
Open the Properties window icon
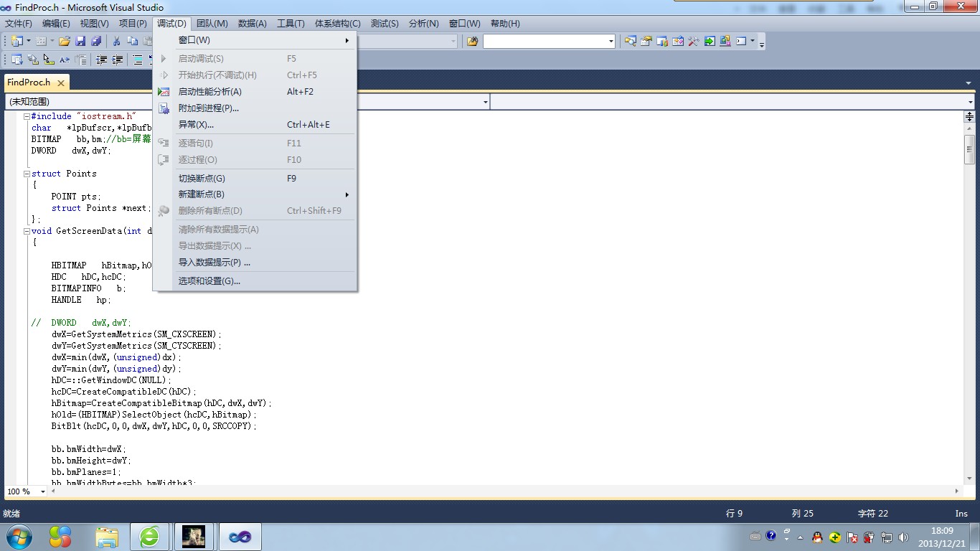[x=646, y=41]
